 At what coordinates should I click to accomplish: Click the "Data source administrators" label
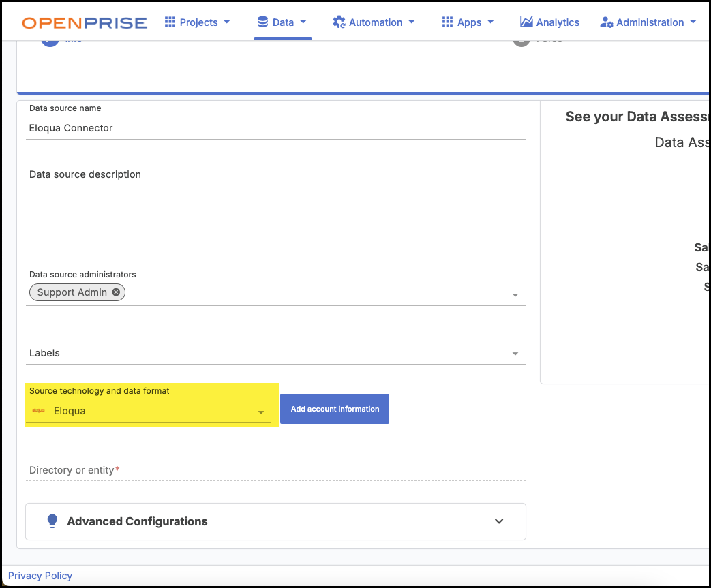click(82, 275)
